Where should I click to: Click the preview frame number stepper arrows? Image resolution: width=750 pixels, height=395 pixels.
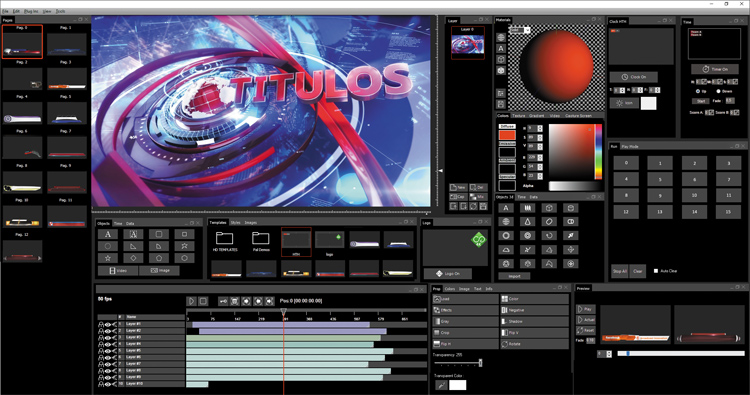pos(609,354)
